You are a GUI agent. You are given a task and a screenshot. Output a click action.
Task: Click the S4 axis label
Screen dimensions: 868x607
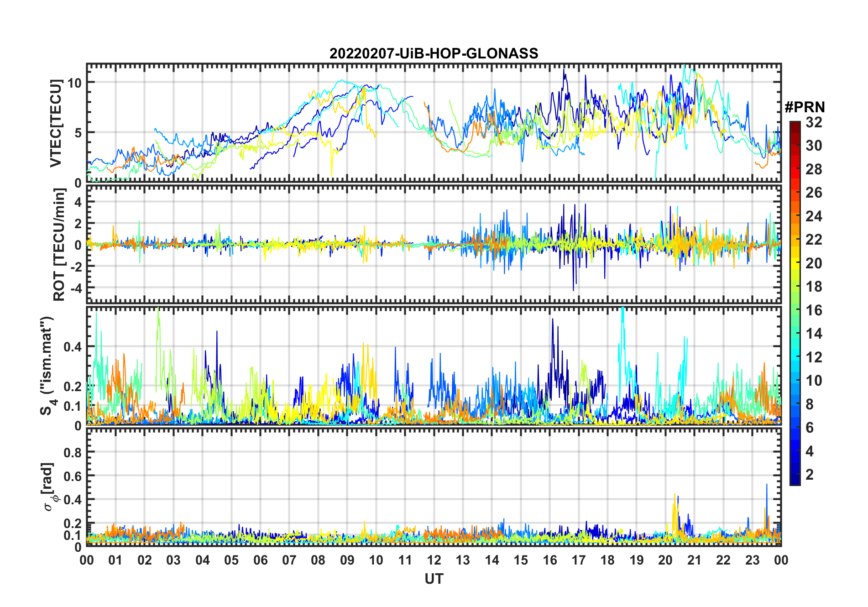47,366
